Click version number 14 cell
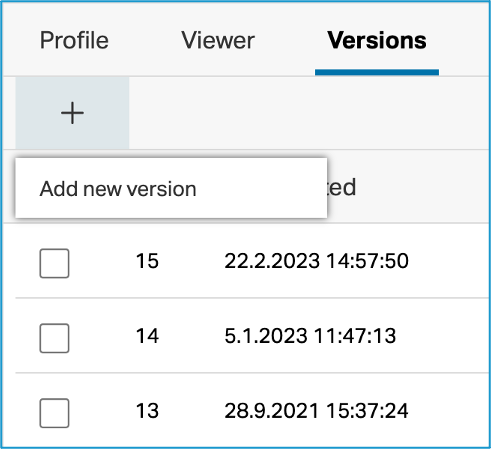 [147, 336]
